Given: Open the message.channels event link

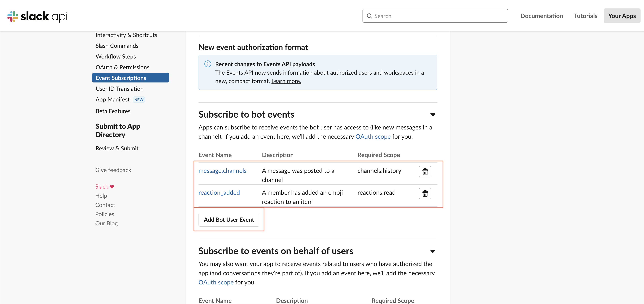Looking at the screenshot, I should click(222, 171).
